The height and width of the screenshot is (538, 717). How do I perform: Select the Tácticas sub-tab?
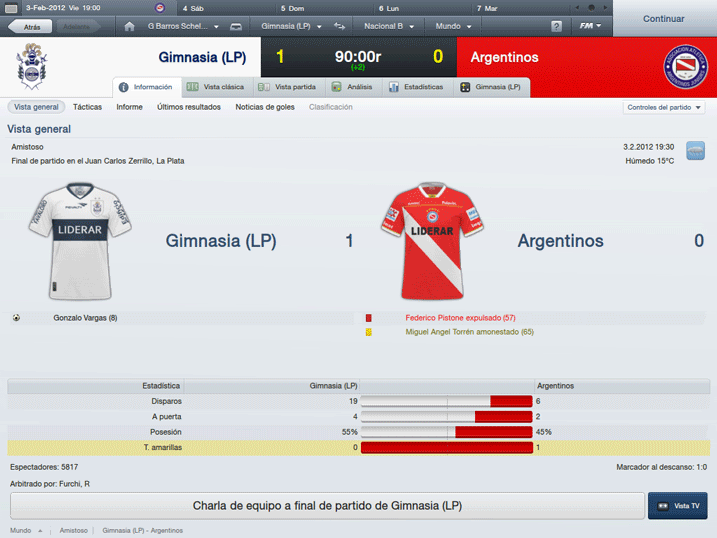(87, 107)
